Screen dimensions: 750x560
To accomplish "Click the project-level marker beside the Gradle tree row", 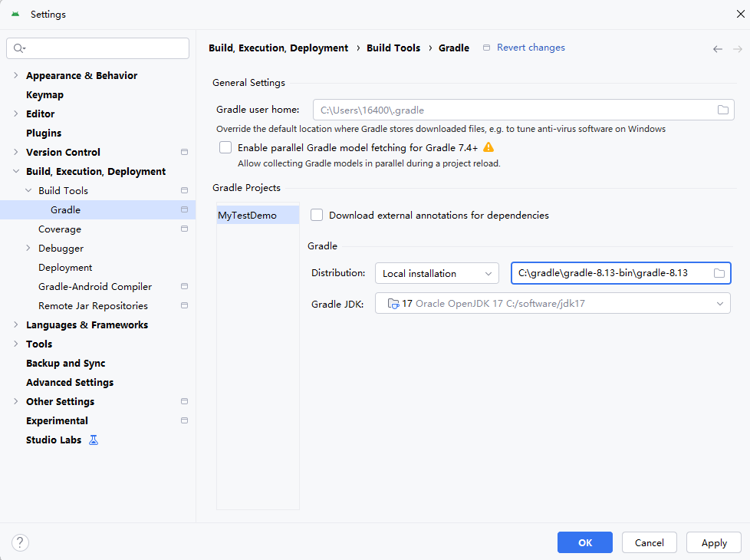I will [x=184, y=209].
